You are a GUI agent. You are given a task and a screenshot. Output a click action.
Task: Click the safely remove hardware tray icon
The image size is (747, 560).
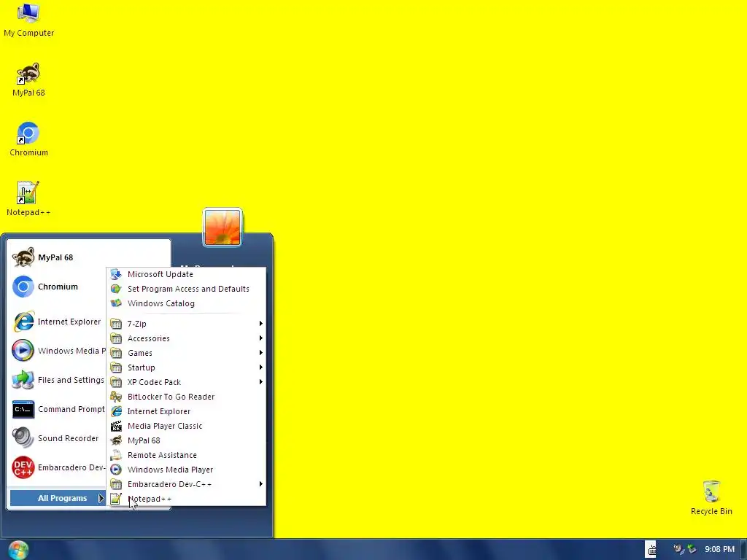692,549
